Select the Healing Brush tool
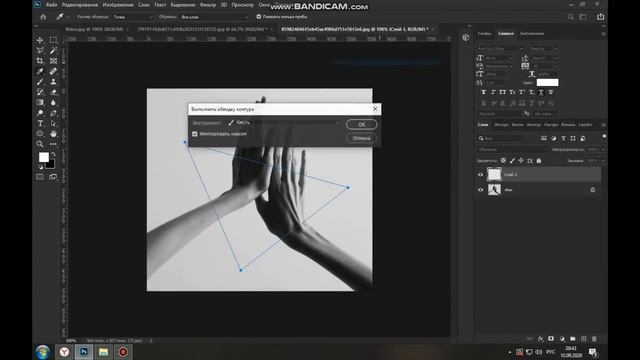640x360 pixels. tap(53, 71)
